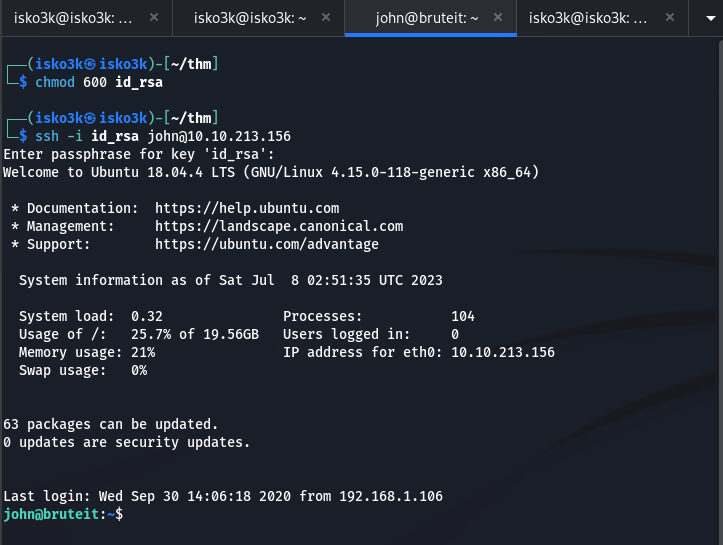Open the https://help.ubuntu.com documentation link
Image resolution: width=723 pixels, height=545 pixels.
click(247, 208)
